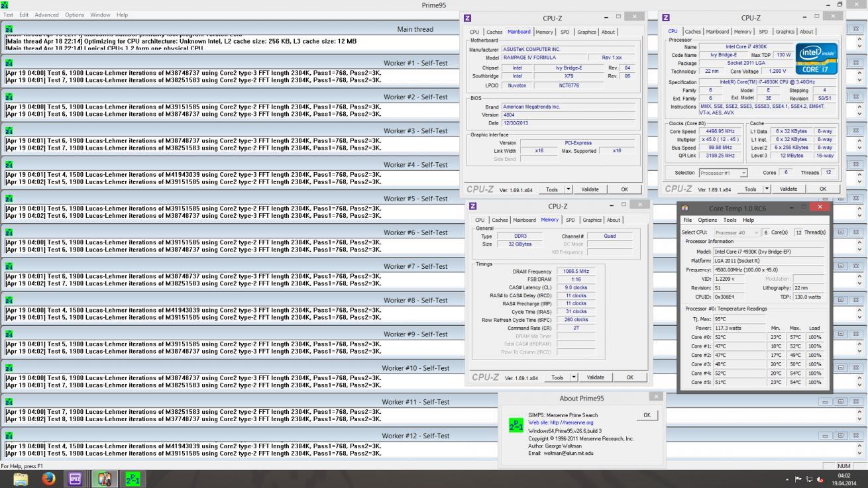Click OK in CPU-Z CPU window
Image resolution: width=868 pixels, height=488 pixels.
click(x=822, y=189)
